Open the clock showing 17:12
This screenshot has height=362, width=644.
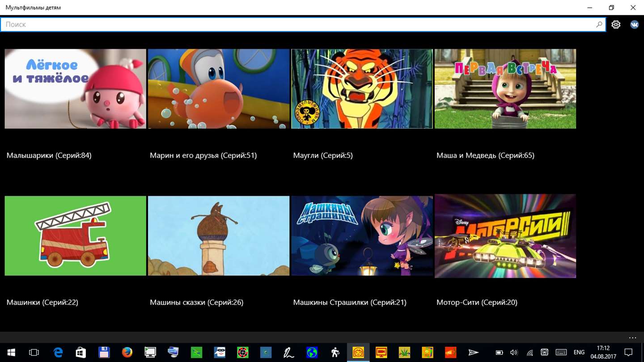click(603, 353)
